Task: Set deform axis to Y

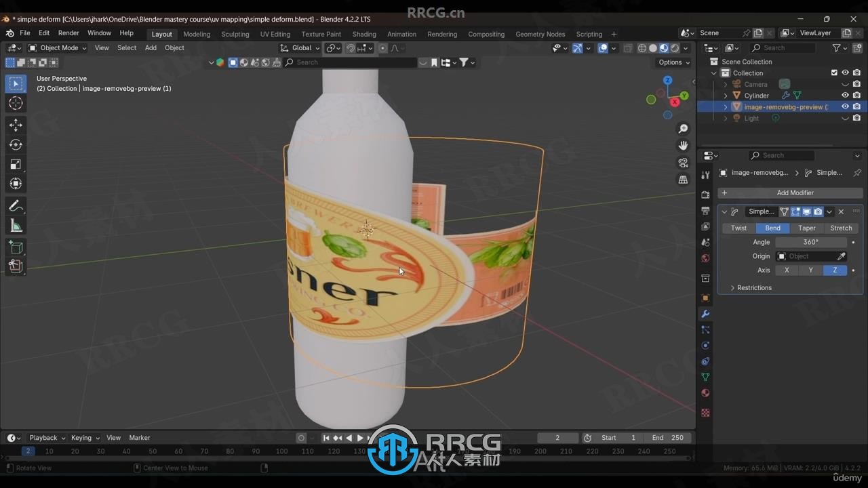Action: 810,270
